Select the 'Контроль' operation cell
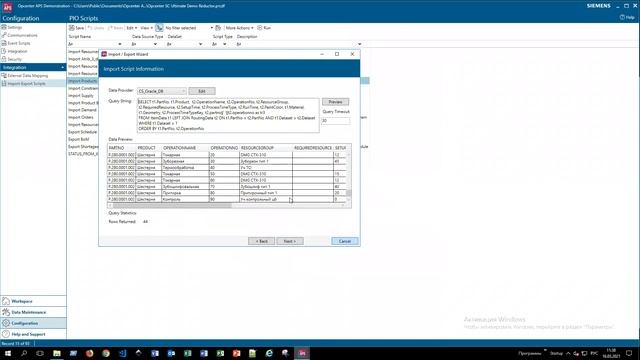The image size is (640, 360). [x=185, y=199]
